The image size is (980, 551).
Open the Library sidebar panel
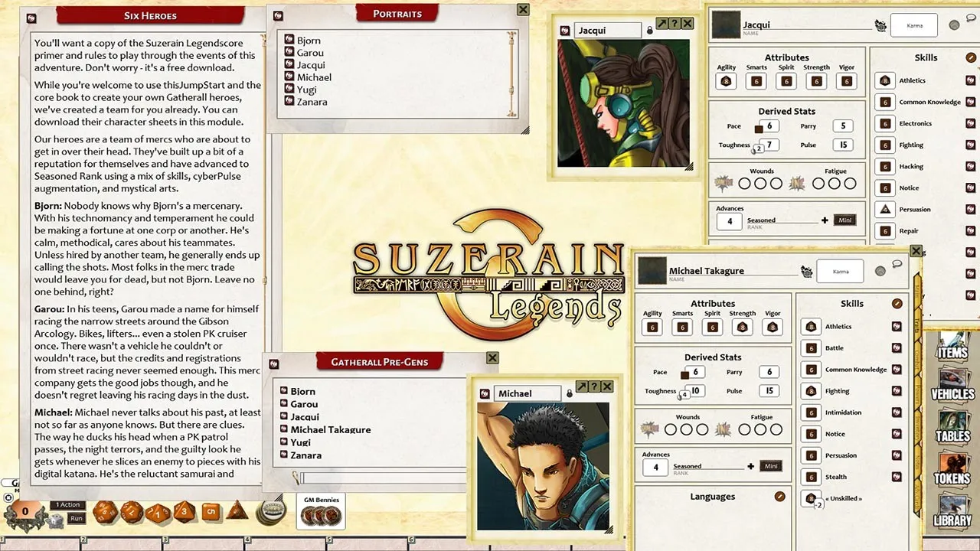click(952, 513)
